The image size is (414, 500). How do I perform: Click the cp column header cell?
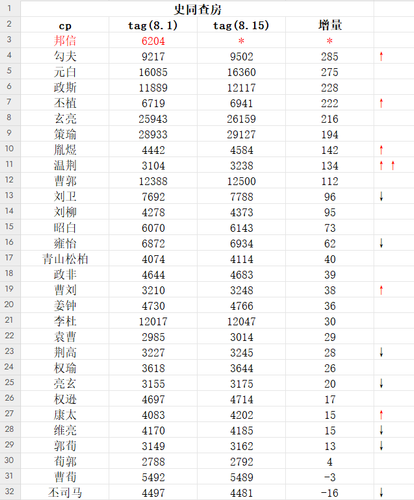pos(65,25)
